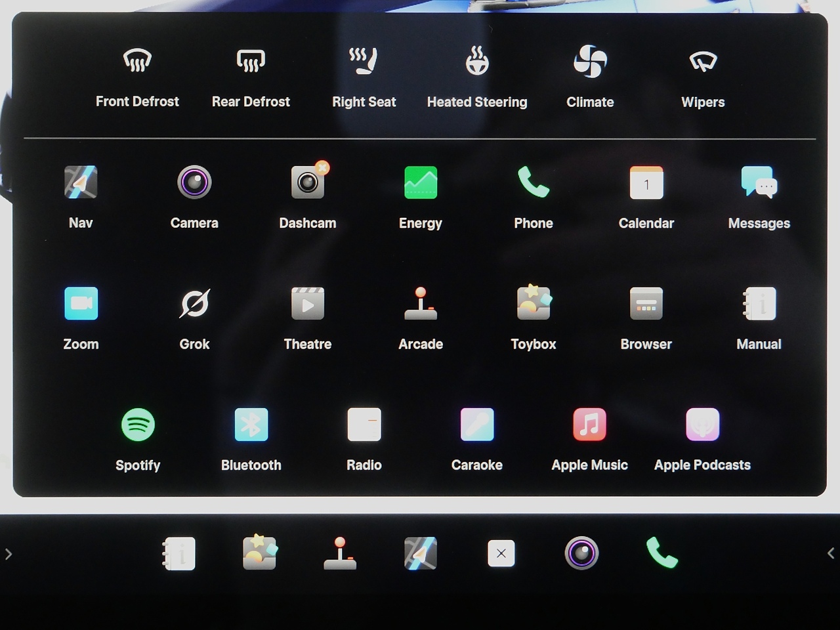Expand dock with left-side chevron arrow

point(9,554)
